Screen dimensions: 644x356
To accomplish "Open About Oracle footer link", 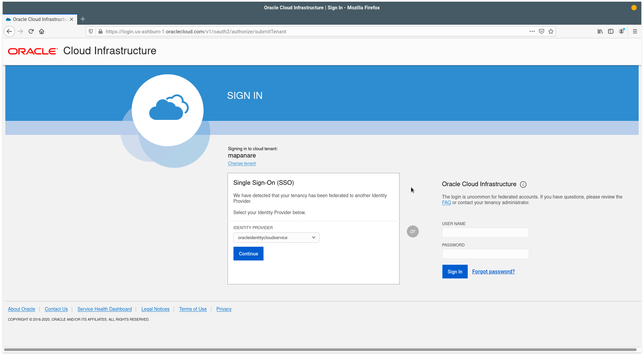I will click(x=22, y=309).
